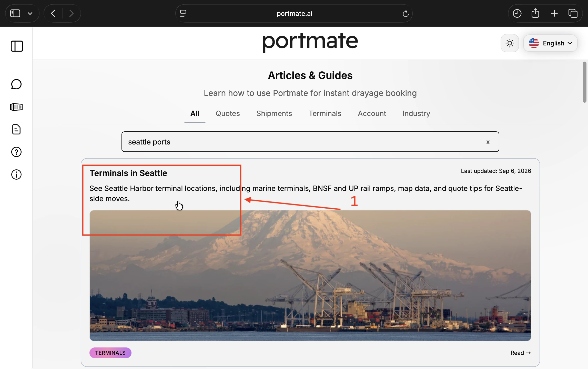The width and height of the screenshot is (588, 369).
Task: Switch to the Quotes tab
Action: [x=228, y=114]
